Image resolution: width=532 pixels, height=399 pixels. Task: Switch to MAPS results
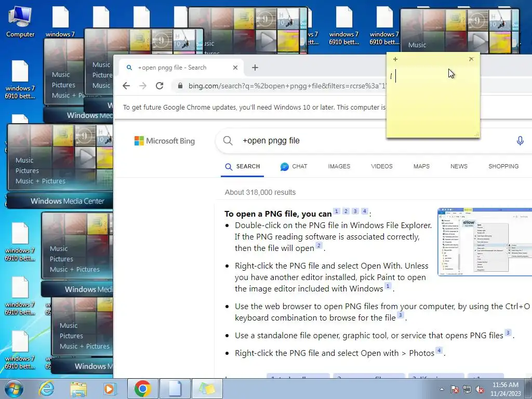pyautogui.click(x=421, y=167)
